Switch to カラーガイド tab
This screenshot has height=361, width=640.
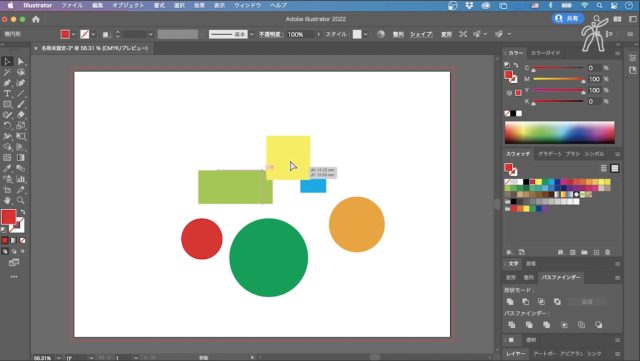point(545,53)
